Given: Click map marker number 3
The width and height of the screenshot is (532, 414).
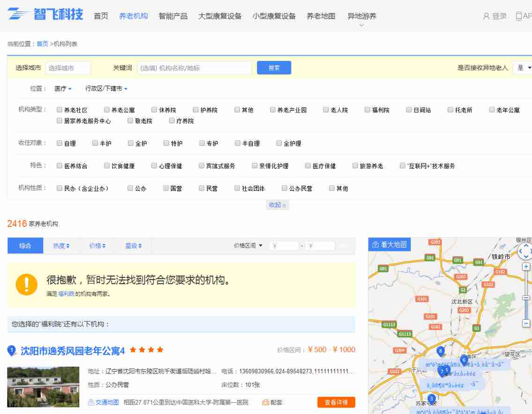Looking at the screenshot, I should [x=432, y=399].
